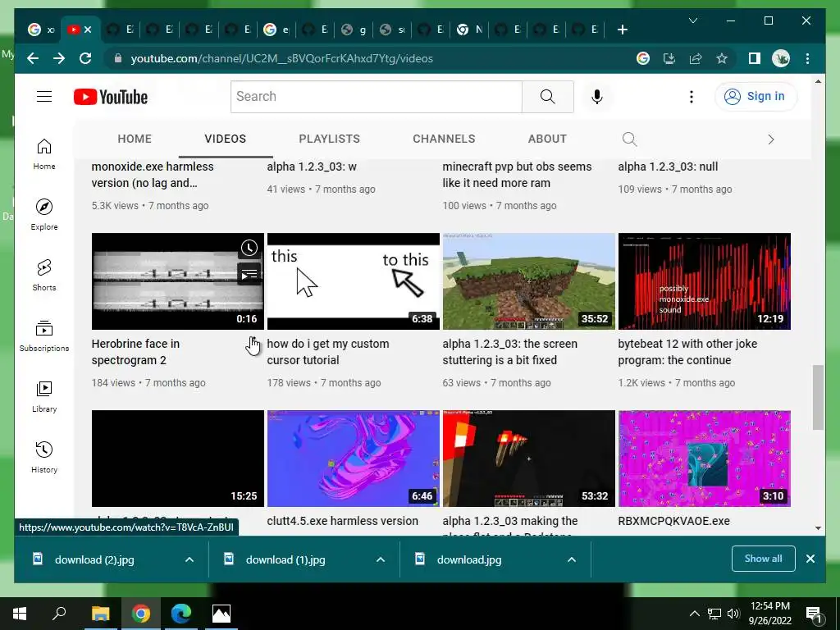
Task: Click the YouTube search input field
Action: tap(376, 97)
